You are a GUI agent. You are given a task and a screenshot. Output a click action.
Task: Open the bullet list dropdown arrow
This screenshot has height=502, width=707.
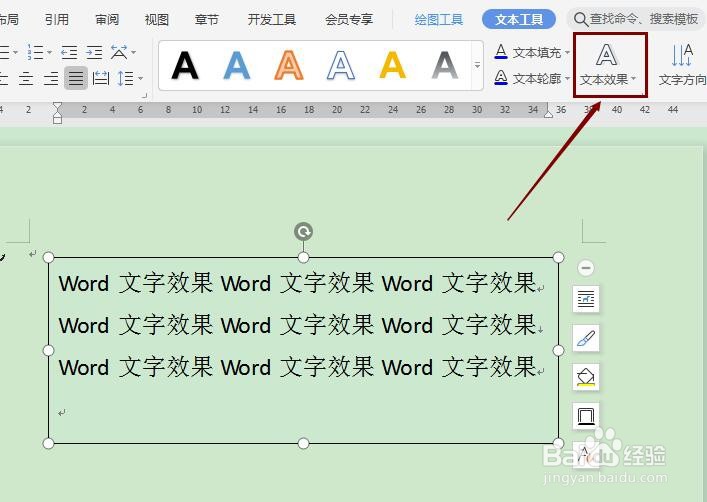tap(16, 53)
